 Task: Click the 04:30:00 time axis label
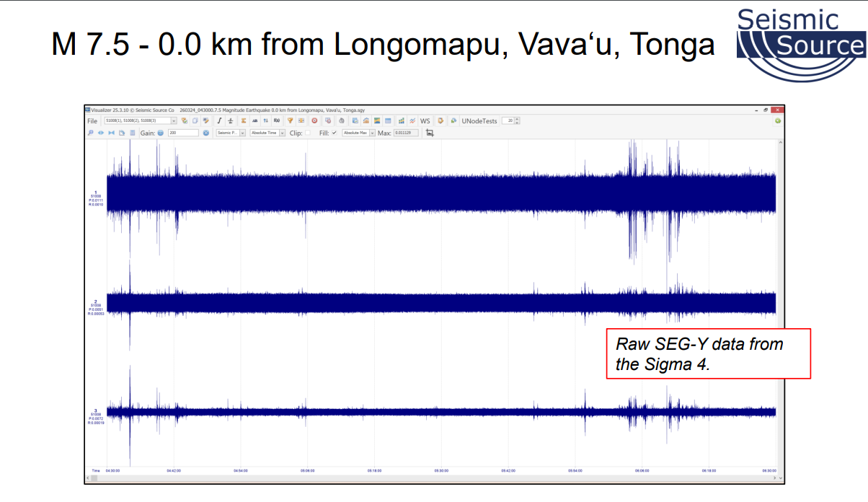(x=112, y=470)
